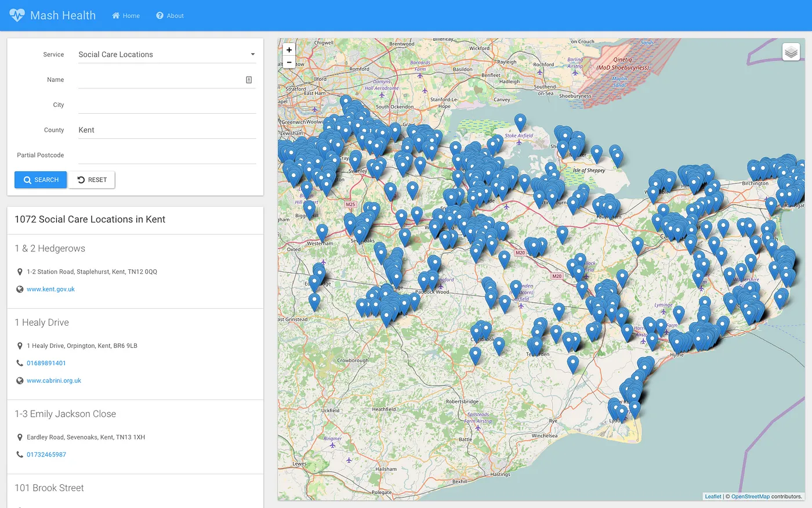This screenshot has width=812, height=508.
Task: Call 01732465987 phone link
Action: point(46,455)
